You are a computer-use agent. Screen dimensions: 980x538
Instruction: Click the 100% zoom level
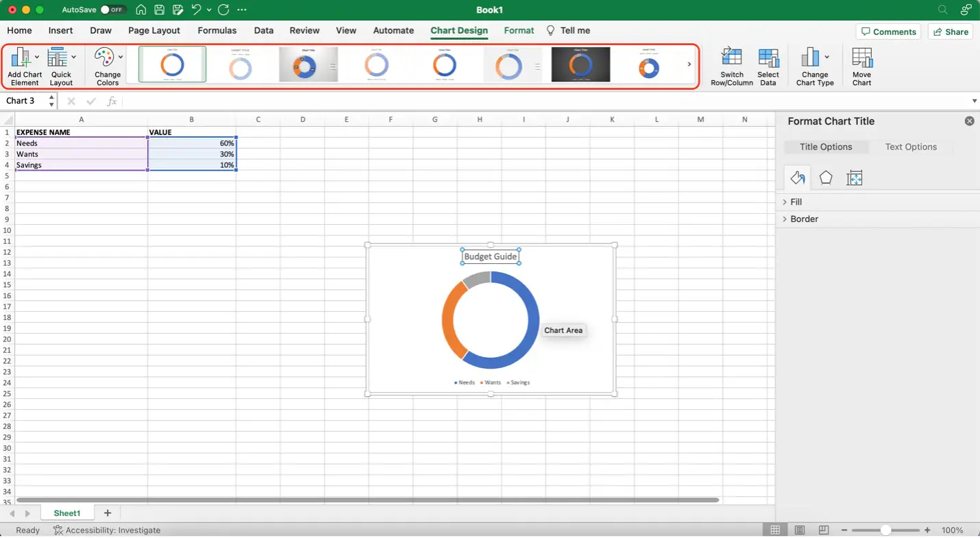[953, 530]
